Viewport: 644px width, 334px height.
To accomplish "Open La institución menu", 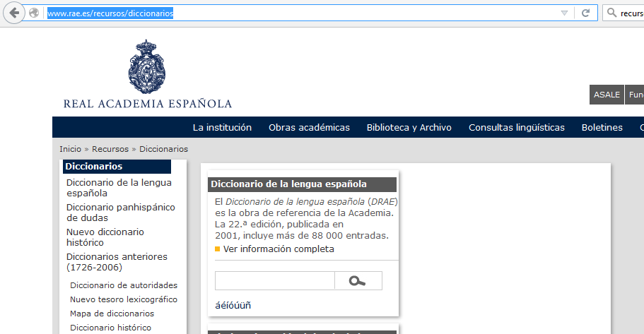I will point(222,128).
